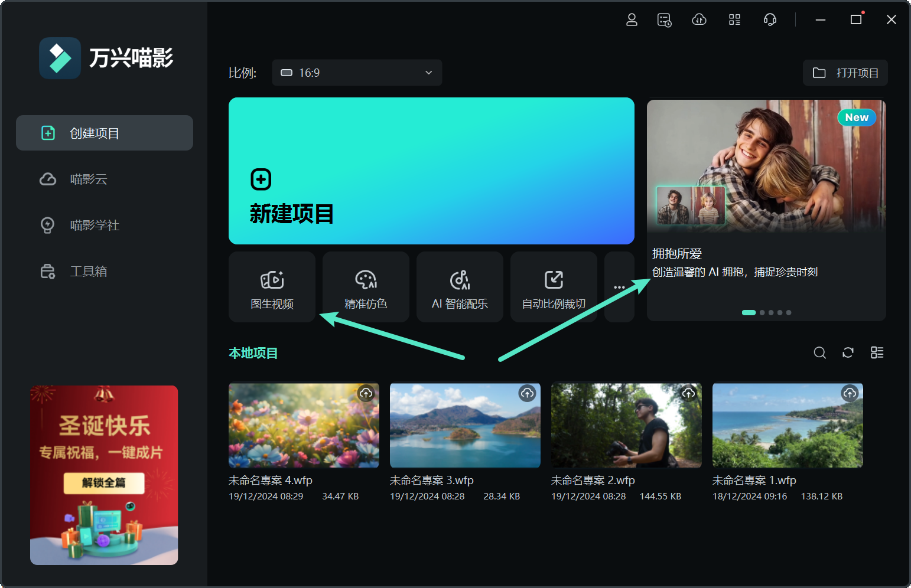
Task: Expand more creation tools via the ellipsis
Action: click(x=619, y=288)
